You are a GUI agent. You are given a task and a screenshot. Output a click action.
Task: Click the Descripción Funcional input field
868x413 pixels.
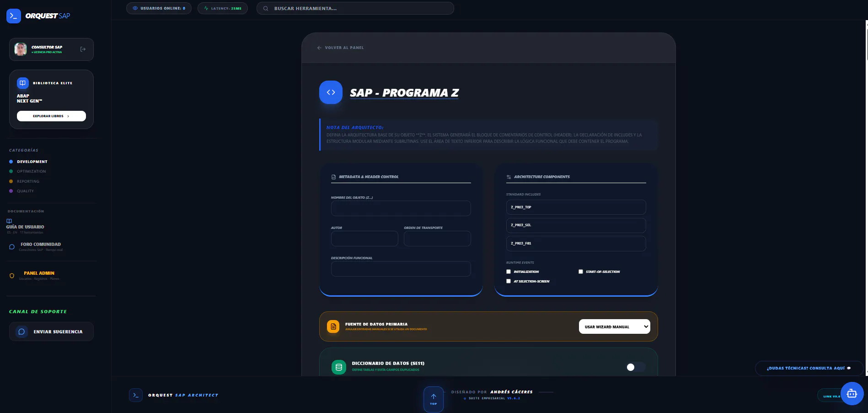point(401,269)
